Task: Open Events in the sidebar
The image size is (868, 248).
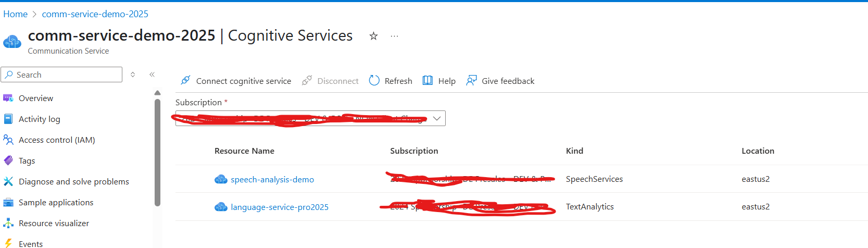Action: pyautogui.click(x=31, y=243)
